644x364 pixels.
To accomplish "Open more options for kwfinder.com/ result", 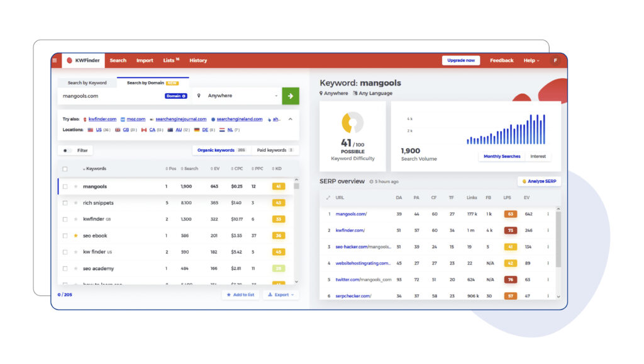I will 548,230.
